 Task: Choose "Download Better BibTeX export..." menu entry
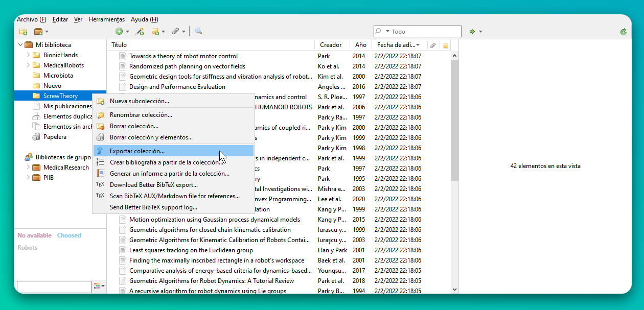[x=153, y=185]
